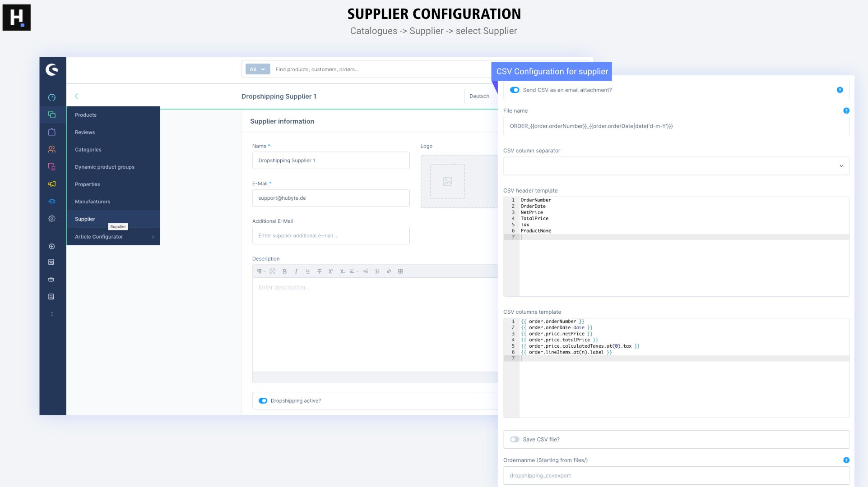Click the back navigation arrow icon
Image resolution: width=868 pixels, height=487 pixels.
pyautogui.click(x=77, y=96)
